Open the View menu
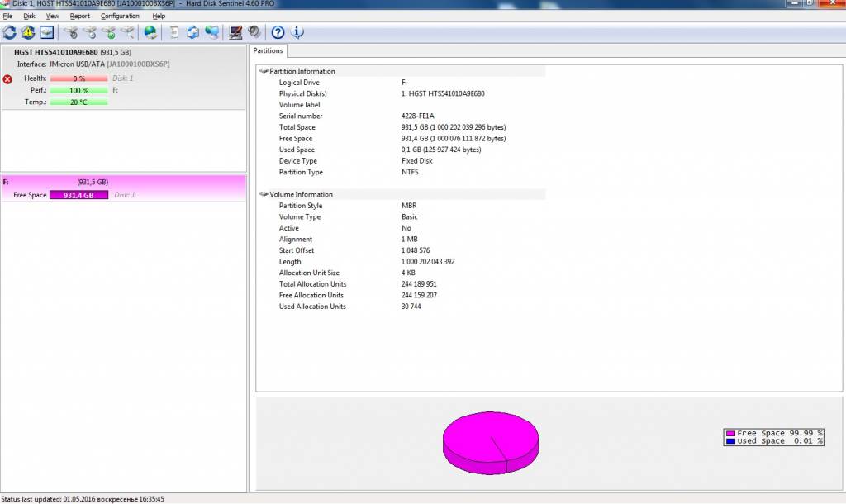The height and width of the screenshot is (504, 846). pos(52,17)
